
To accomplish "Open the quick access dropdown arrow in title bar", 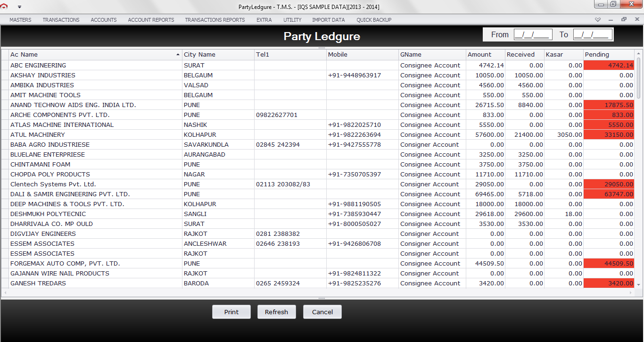I will coord(19,7).
